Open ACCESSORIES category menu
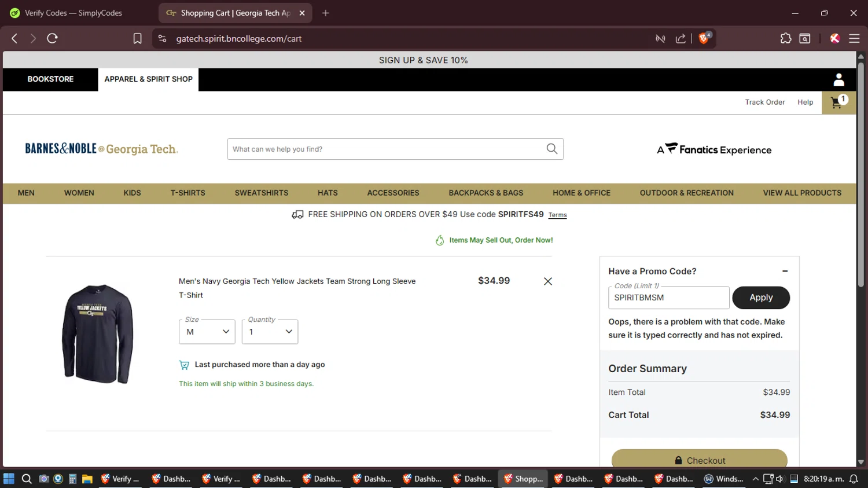This screenshot has height=488, width=868. pos(393,193)
